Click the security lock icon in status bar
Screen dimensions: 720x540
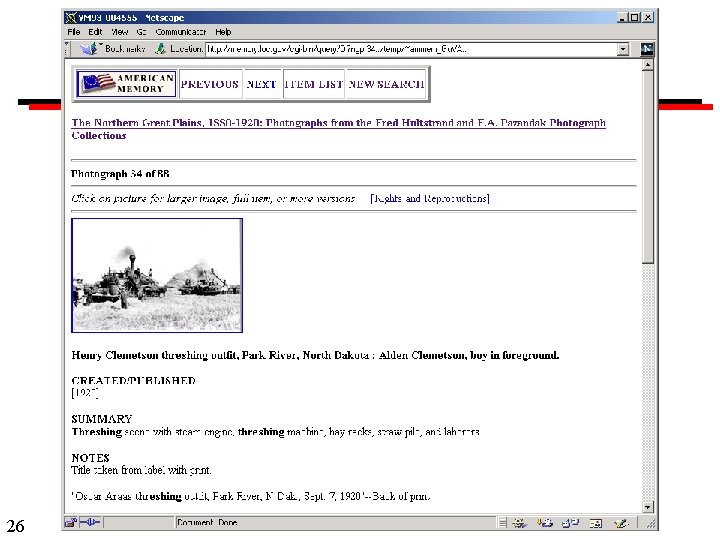[x=70, y=523]
